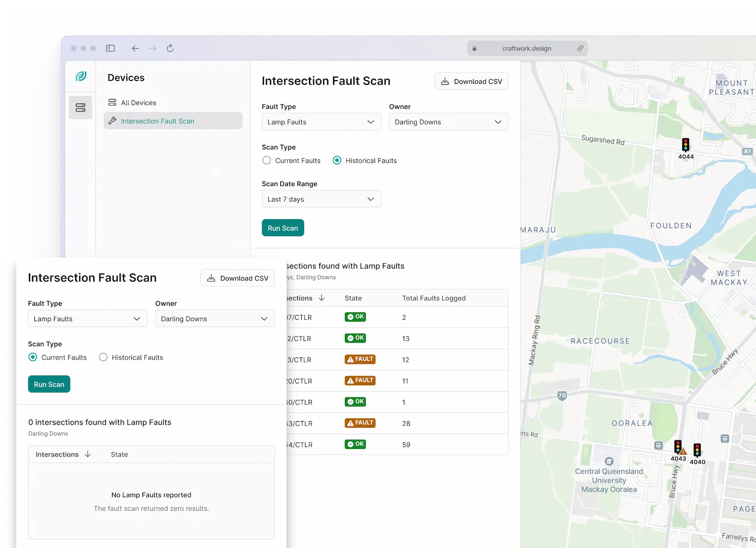Screen dimensions: 756x548
Task: Select Historical Faults radio in back window
Action: pos(337,160)
